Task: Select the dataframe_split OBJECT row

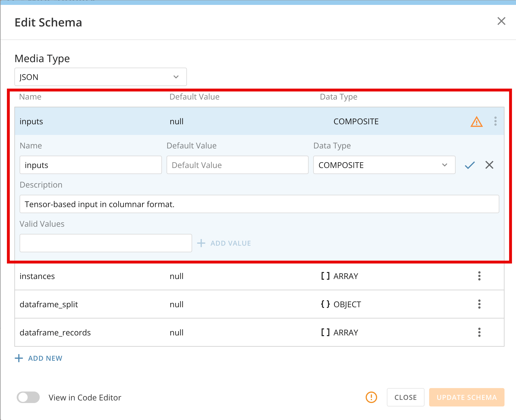Action: (x=259, y=304)
